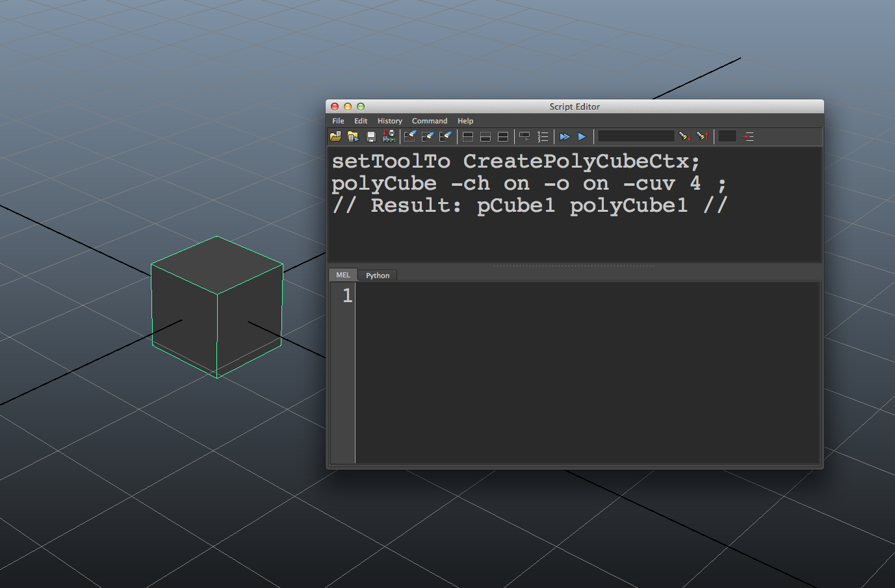895x588 pixels.
Task: Toggle input-pane-only layout
Action: pyautogui.click(x=486, y=136)
